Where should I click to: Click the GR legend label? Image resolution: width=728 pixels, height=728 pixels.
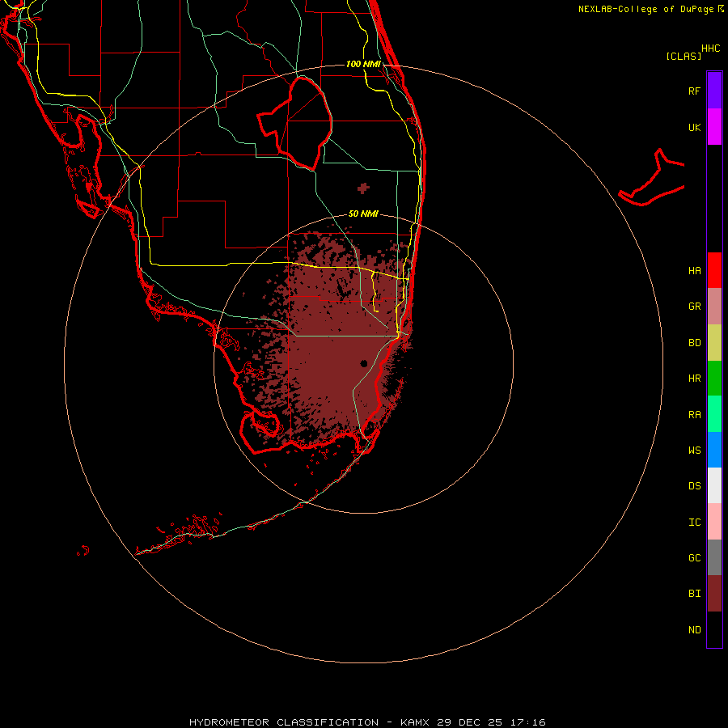tap(694, 307)
